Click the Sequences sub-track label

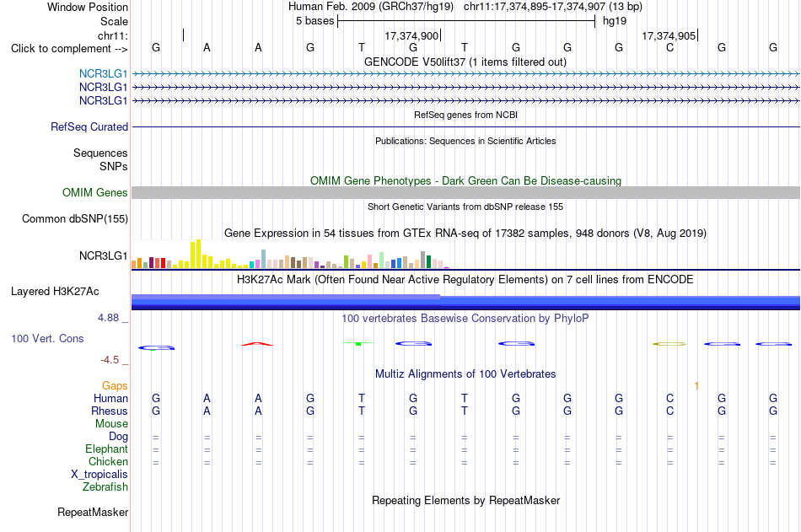pyautogui.click(x=100, y=153)
